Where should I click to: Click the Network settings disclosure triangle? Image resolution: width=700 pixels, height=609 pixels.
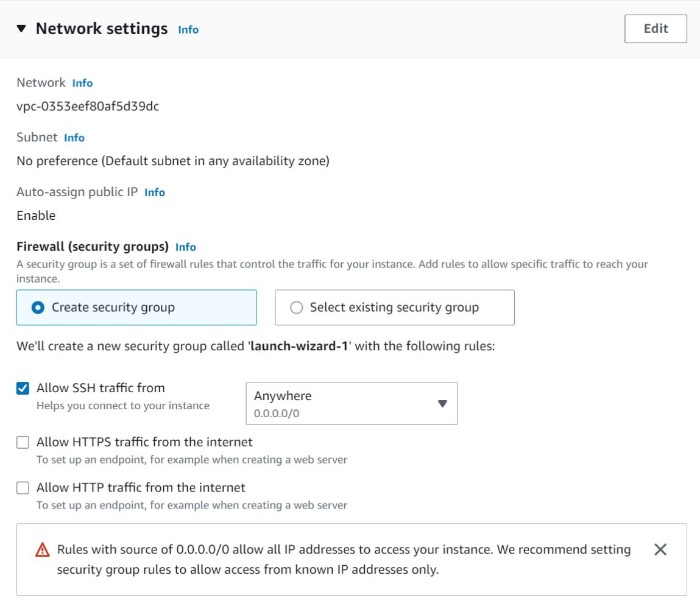(23, 28)
